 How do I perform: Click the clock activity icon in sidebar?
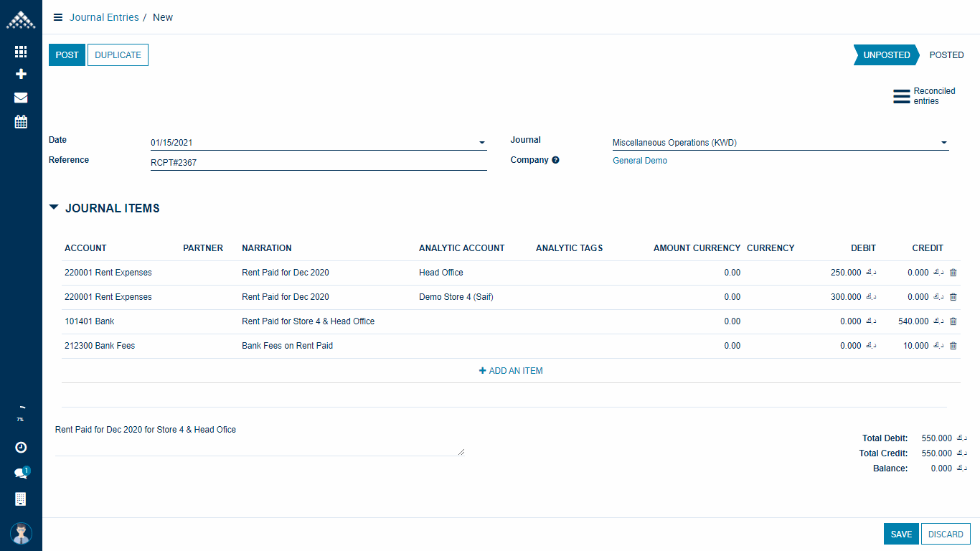pos(21,448)
